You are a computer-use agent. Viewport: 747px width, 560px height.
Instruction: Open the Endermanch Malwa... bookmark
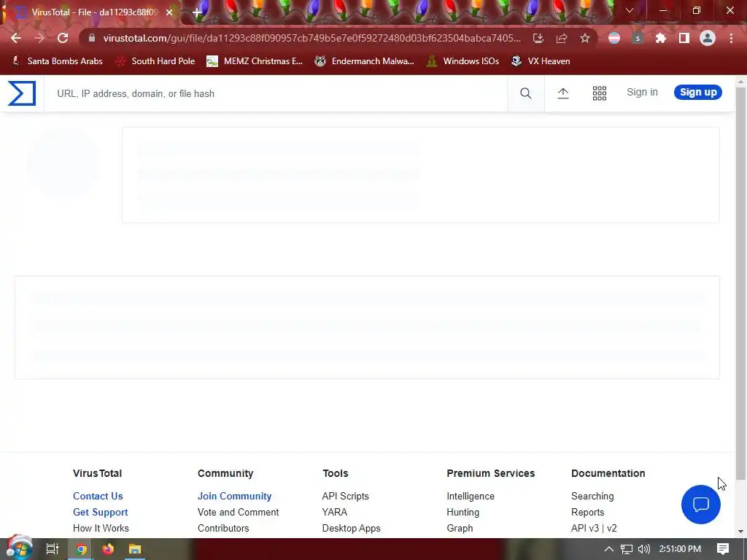[365, 61]
